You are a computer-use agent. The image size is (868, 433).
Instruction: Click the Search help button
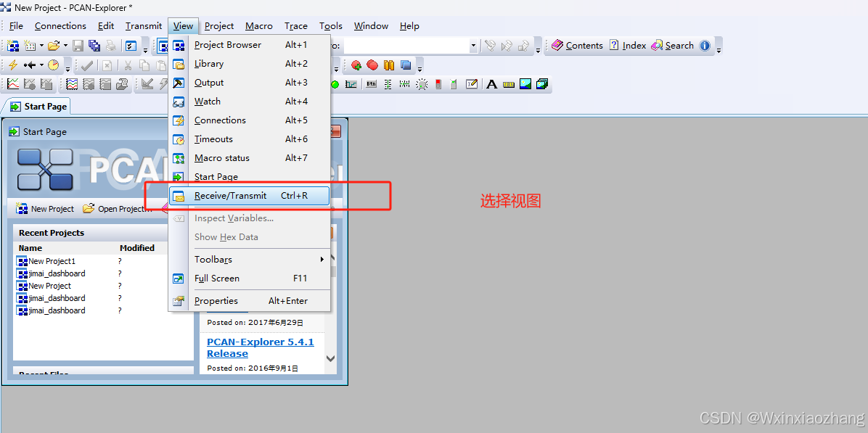[672, 46]
